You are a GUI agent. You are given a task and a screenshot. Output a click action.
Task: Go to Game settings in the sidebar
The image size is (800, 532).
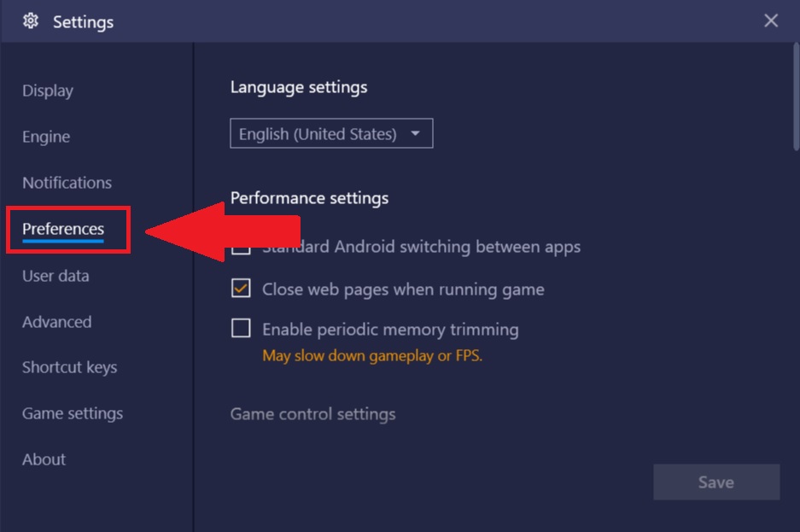tap(73, 413)
